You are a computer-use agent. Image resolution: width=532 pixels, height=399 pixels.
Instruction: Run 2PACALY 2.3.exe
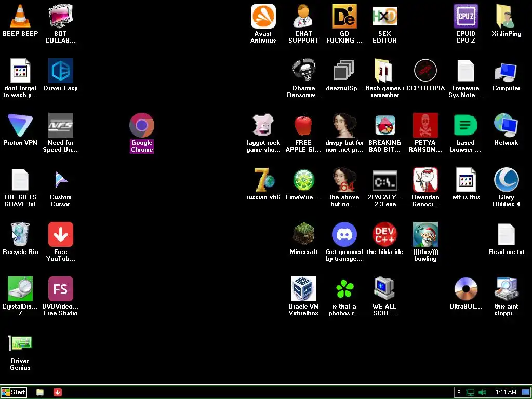384,180
